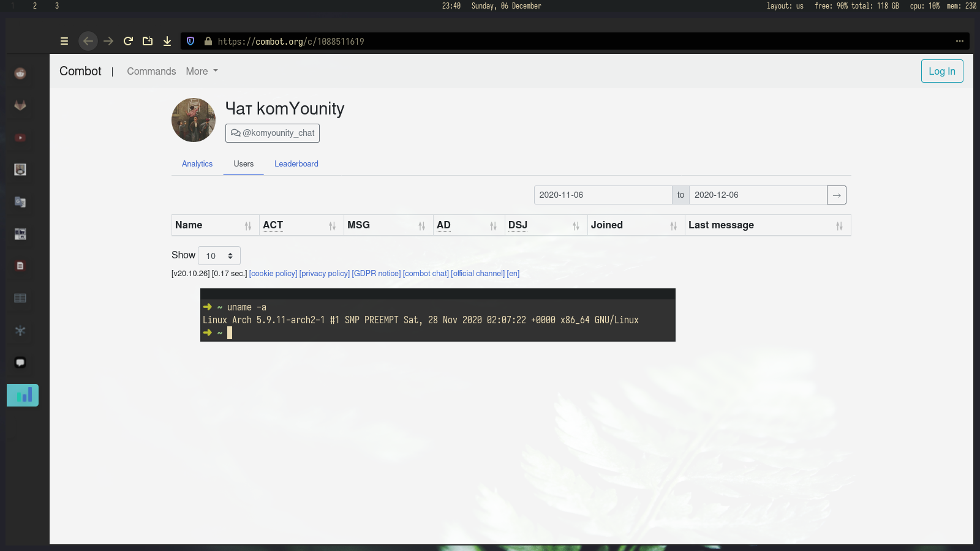Switch to the Analytics tab
This screenshot has height=551, width=980.
pyautogui.click(x=197, y=164)
